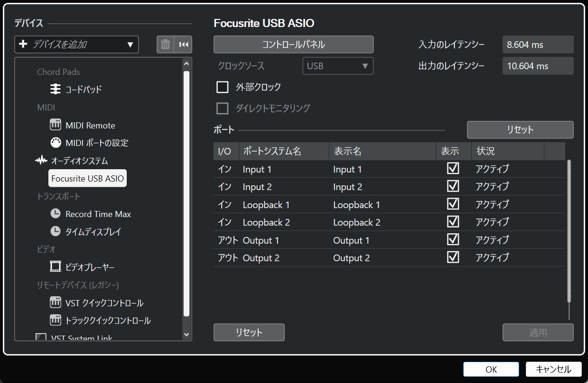
Task: Click the ポートシステム名 column header
Action: tap(284, 151)
